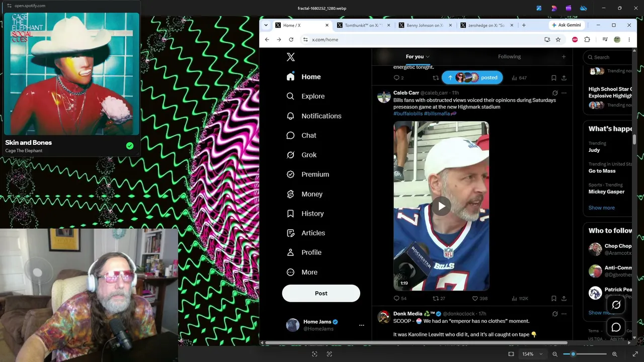The height and width of the screenshot is (362, 644).
Task: Open Home Jams account options menu
Action: tap(361, 325)
